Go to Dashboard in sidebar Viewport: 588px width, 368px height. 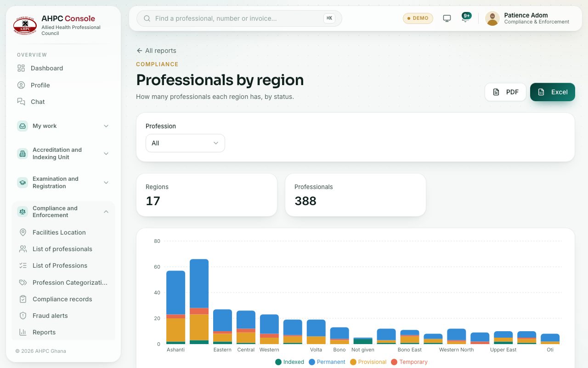pos(63,68)
